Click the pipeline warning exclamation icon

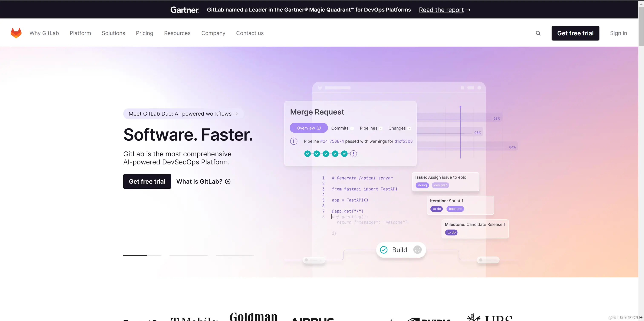click(x=294, y=141)
